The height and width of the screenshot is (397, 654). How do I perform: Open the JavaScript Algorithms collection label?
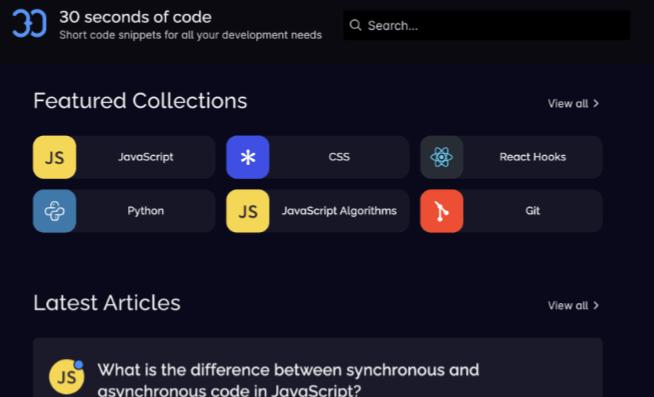click(339, 211)
